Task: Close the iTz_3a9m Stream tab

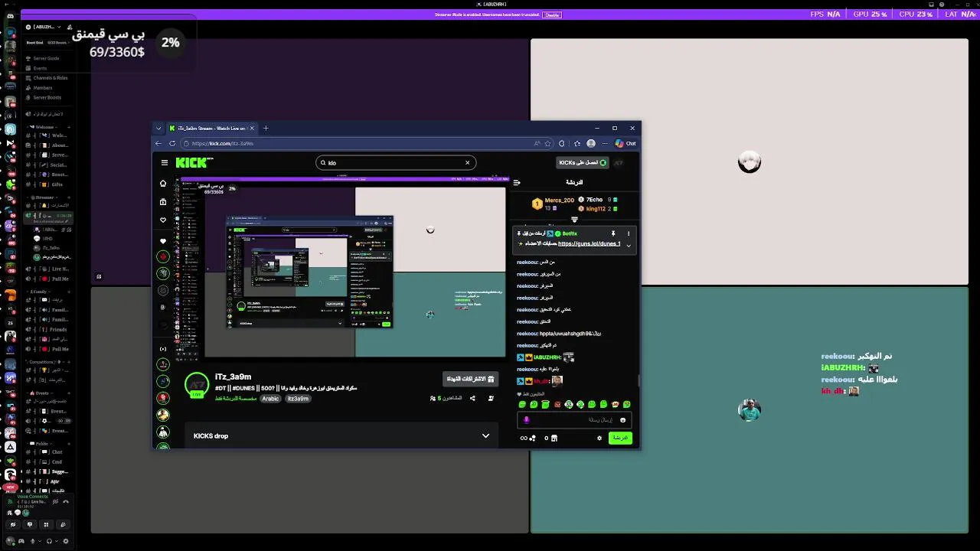Action: 251,128
